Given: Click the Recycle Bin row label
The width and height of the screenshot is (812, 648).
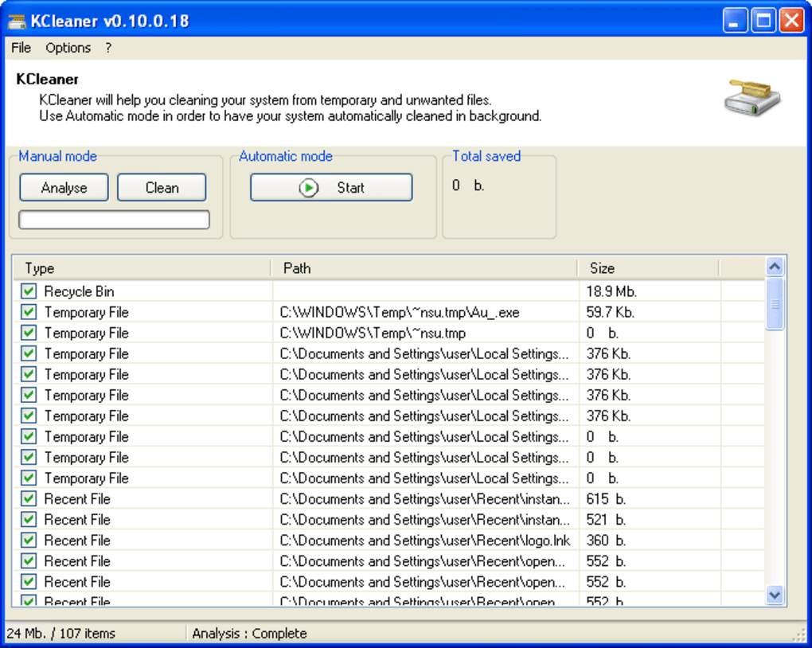Looking at the screenshot, I should point(79,291).
